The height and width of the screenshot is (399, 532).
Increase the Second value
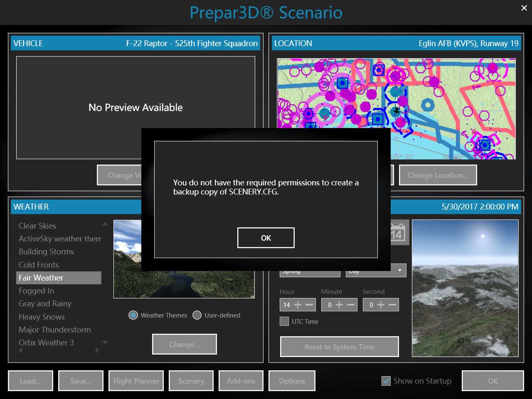[x=381, y=305]
